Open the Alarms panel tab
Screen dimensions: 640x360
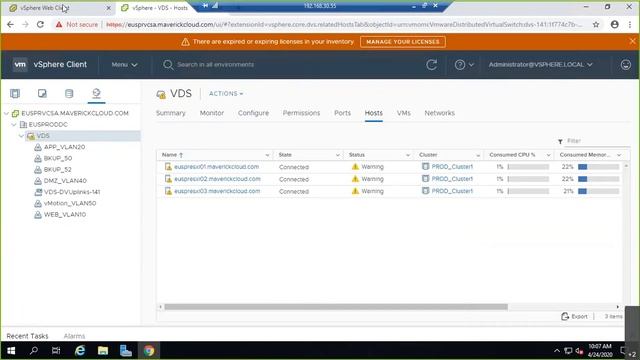pos(74,336)
